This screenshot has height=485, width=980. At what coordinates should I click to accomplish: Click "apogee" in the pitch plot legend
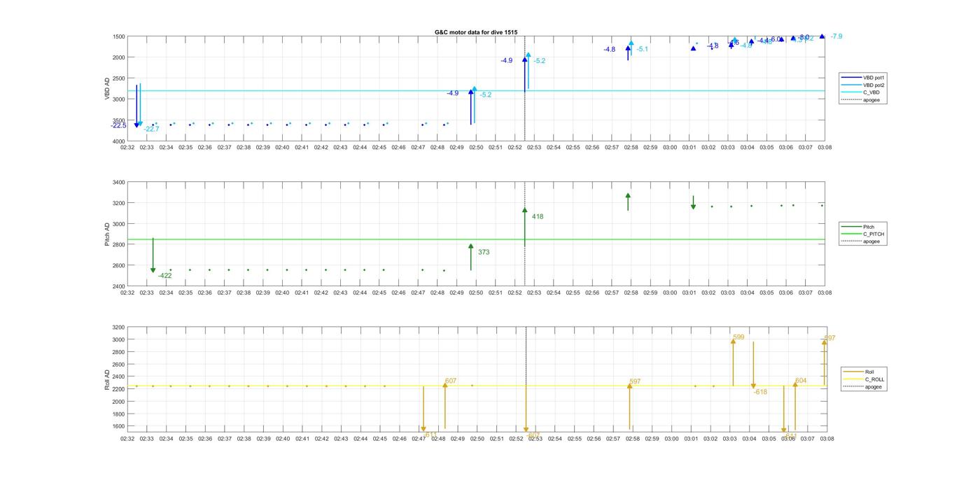pyautogui.click(x=862, y=241)
